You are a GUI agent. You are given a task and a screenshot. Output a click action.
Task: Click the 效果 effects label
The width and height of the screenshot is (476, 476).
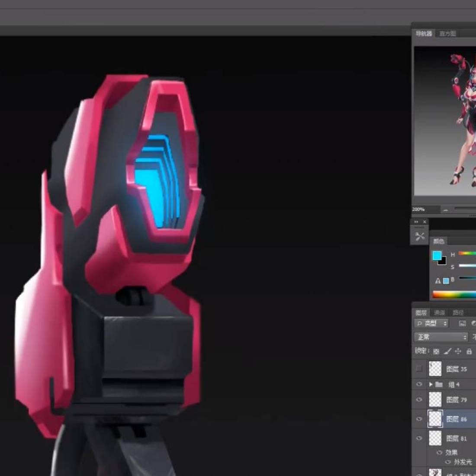(451, 453)
